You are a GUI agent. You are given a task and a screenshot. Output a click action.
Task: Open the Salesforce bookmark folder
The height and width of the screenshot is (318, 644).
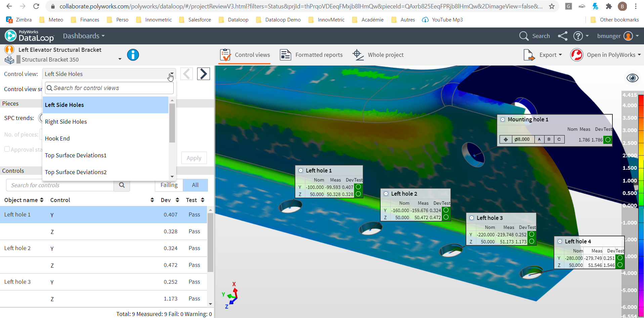tap(196, 20)
